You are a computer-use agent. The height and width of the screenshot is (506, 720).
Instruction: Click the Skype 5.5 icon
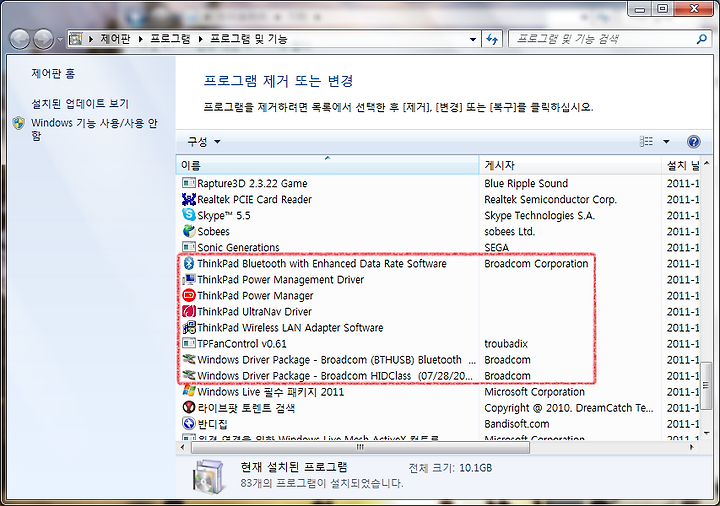189,215
